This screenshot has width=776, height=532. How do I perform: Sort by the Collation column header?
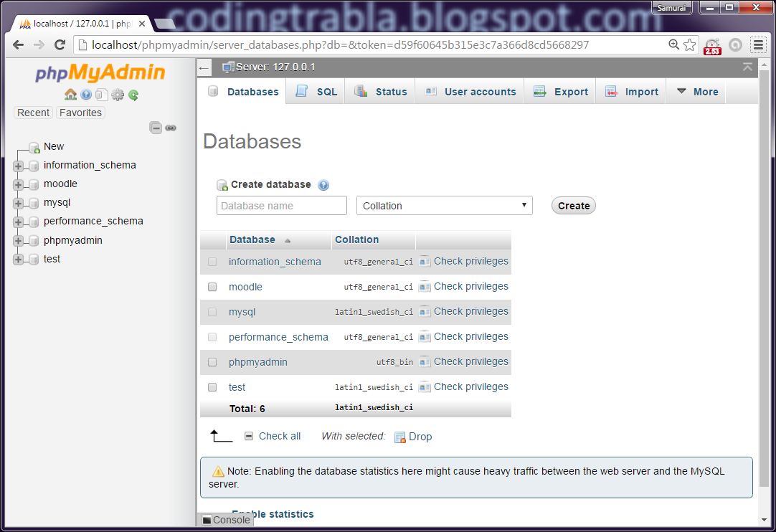(x=357, y=239)
